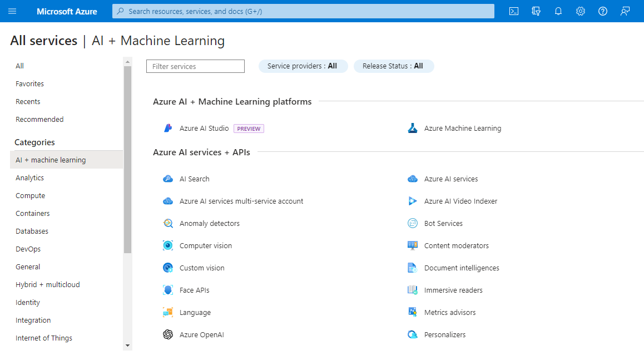This screenshot has height=355, width=644.
Task: Select the Computer vision icon
Action: 167,245
